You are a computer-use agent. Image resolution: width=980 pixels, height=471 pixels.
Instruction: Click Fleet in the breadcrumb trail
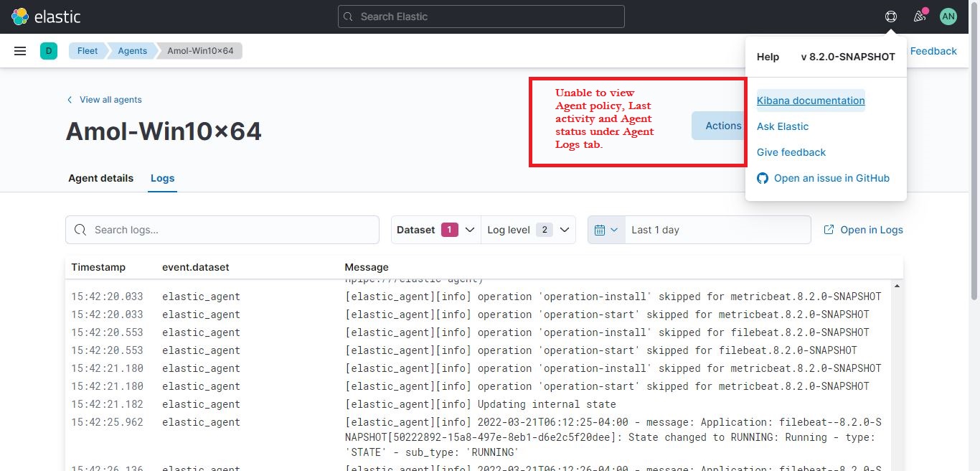coord(87,50)
